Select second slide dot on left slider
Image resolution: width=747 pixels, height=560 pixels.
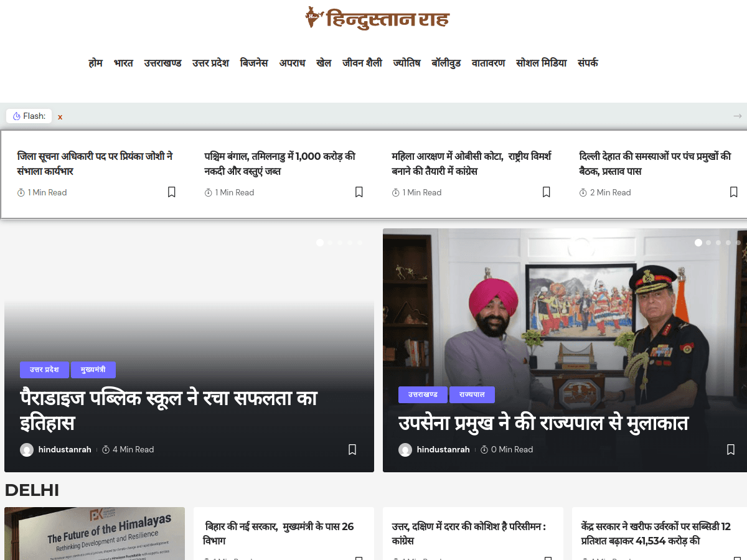pos(330,243)
